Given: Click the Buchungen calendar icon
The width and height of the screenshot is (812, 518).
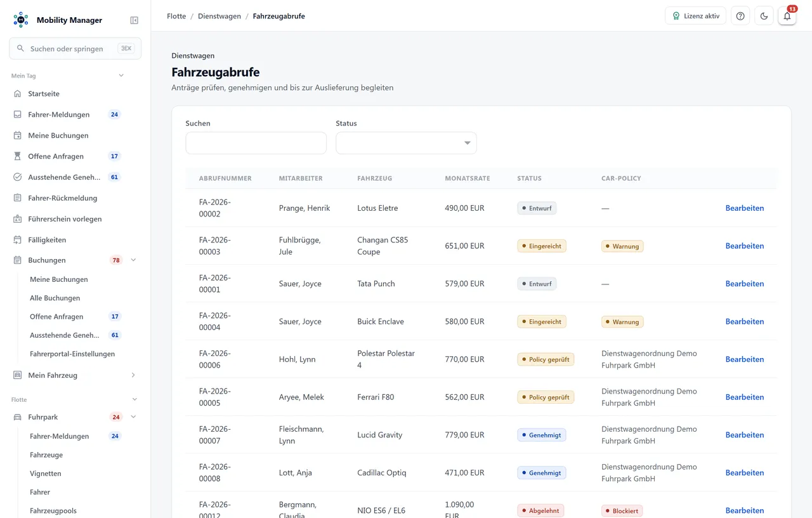Looking at the screenshot, I should [17, 260].
